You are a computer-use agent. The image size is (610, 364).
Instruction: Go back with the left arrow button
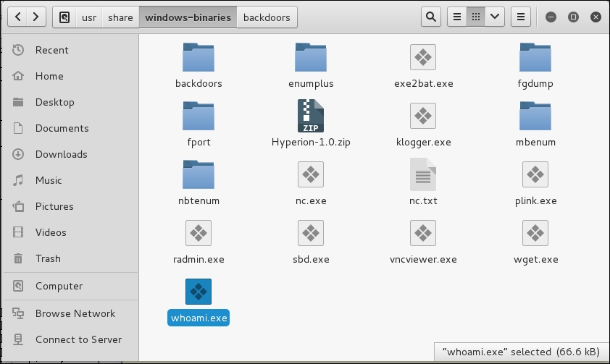coord(17,17)
